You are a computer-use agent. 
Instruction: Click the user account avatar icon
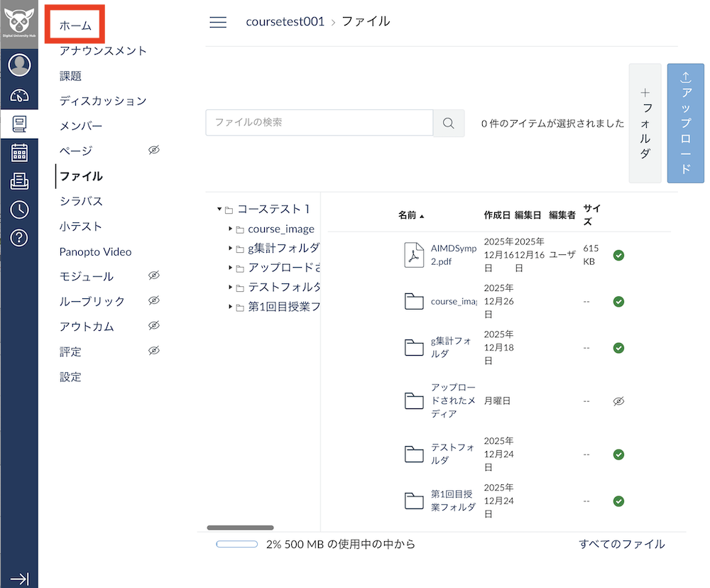coord(19,64)
